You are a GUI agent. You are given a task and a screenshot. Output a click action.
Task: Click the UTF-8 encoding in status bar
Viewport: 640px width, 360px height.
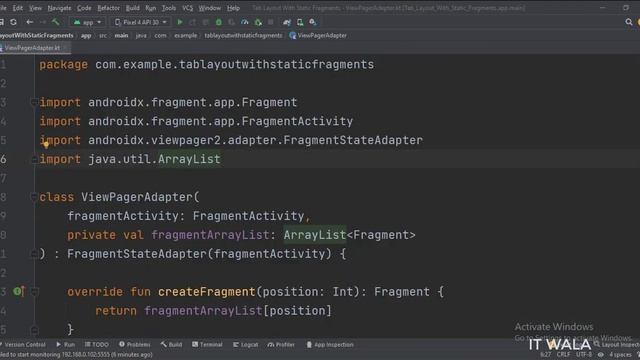[x=584, y=354]
